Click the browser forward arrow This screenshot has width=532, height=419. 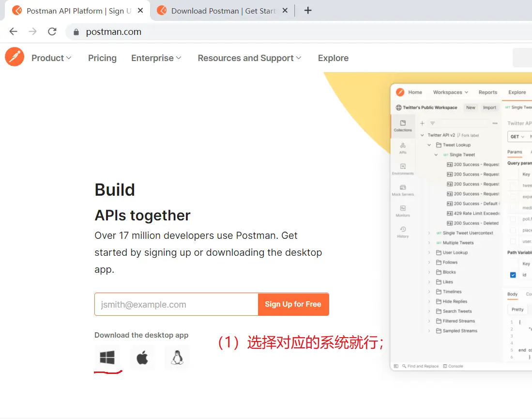32,31
